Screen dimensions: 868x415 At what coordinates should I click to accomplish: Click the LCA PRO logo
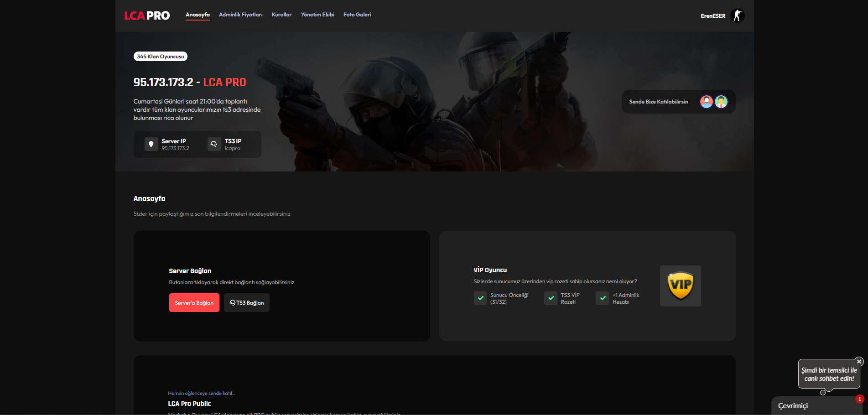[x=147, y=16]
